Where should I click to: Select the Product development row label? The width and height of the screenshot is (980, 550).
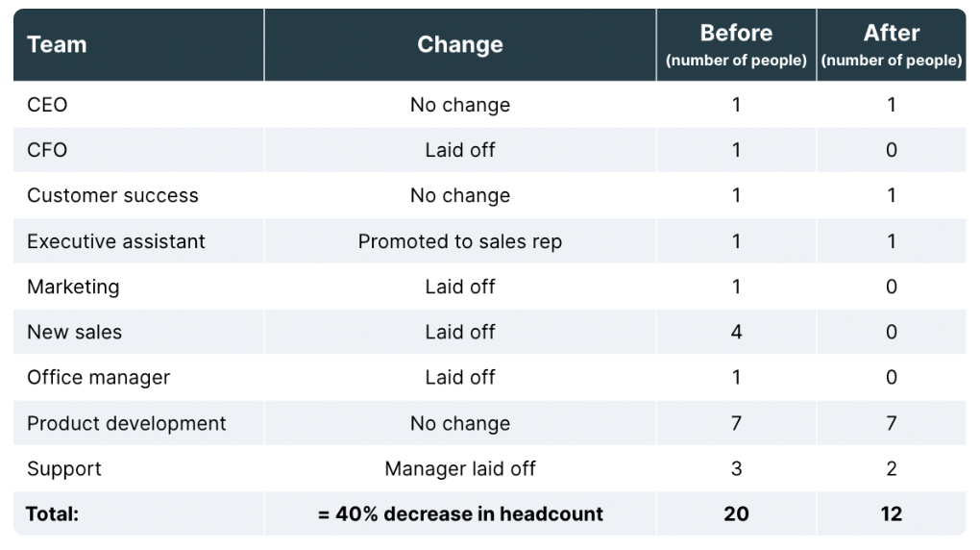[126, 424]
